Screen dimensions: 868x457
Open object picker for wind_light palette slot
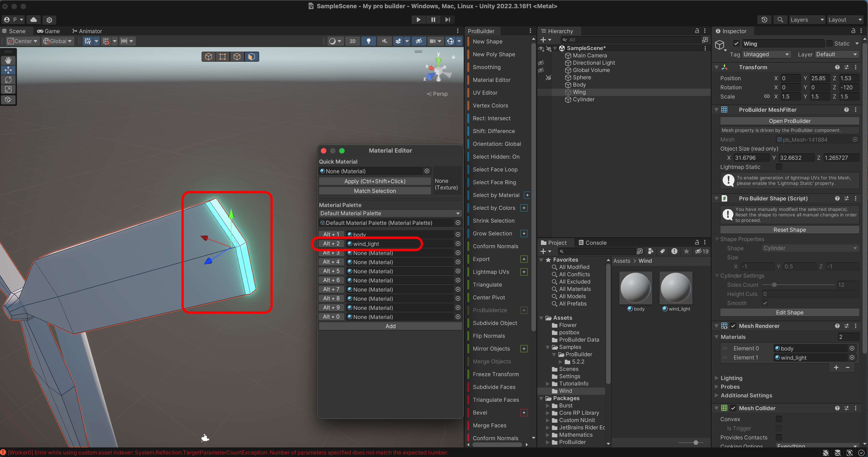[458, 244]
